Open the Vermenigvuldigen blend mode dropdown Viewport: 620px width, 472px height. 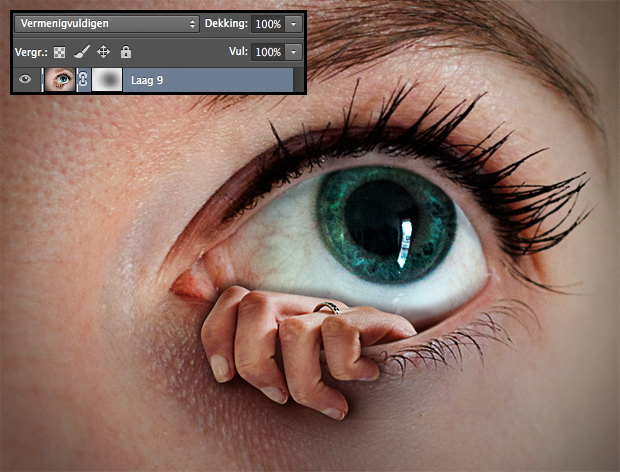[107, 24]
